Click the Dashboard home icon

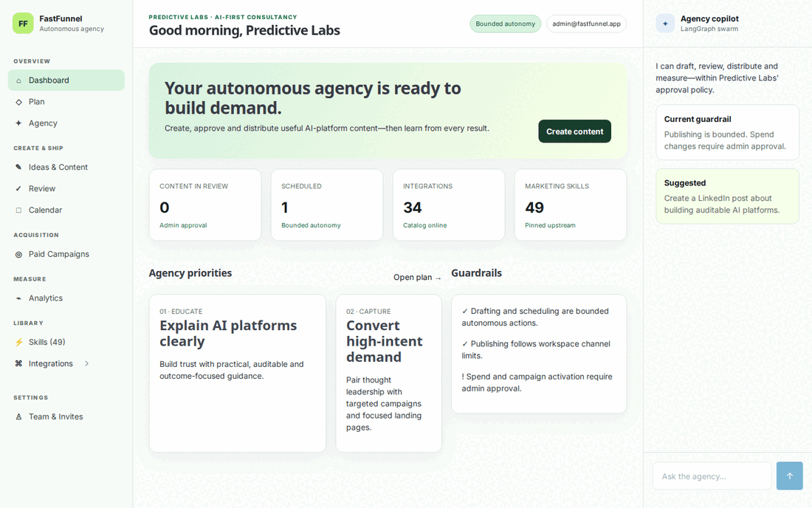tap(18, 80)
